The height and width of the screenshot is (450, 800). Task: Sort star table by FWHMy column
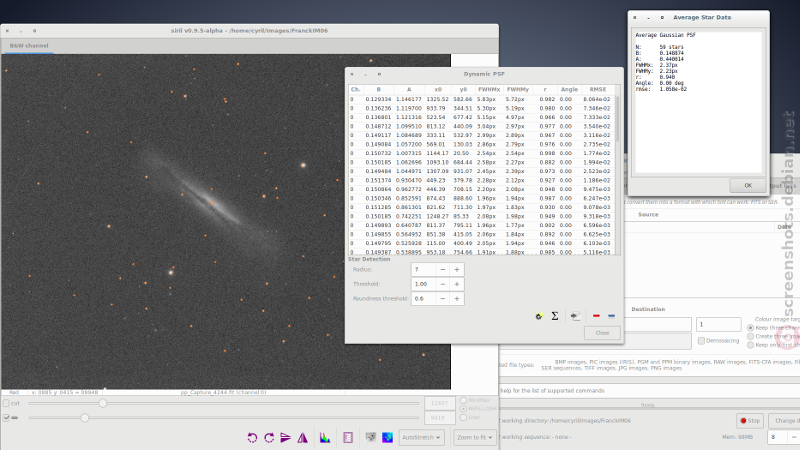click(x=517, y=89)
